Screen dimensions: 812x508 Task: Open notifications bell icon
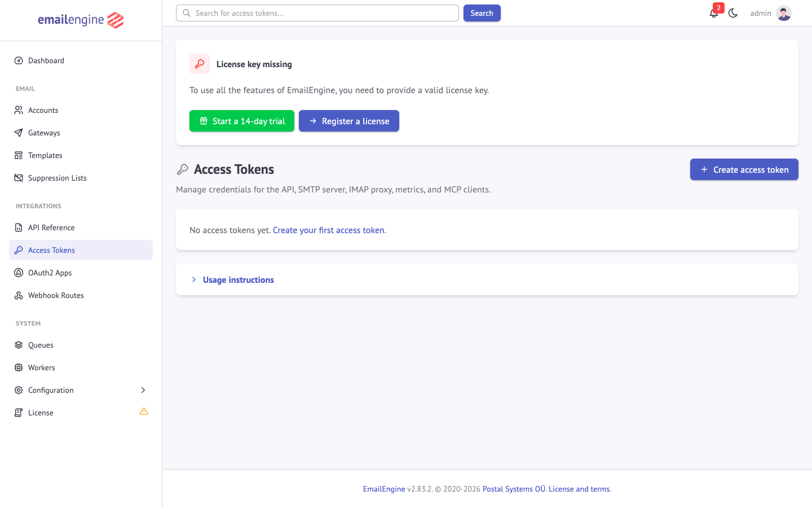click(x=714, y=13)
